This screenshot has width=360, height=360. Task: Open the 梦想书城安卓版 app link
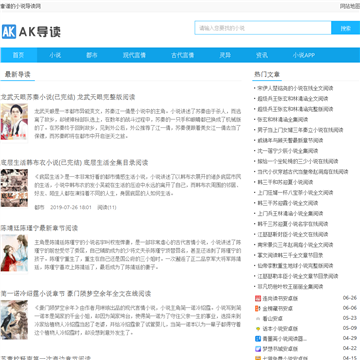point(280,349)
